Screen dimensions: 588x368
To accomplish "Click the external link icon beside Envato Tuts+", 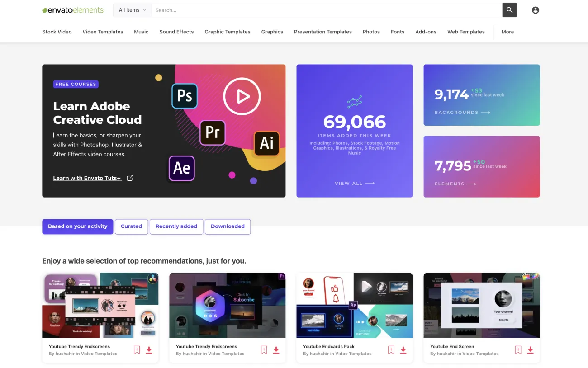I will [130, 178].
